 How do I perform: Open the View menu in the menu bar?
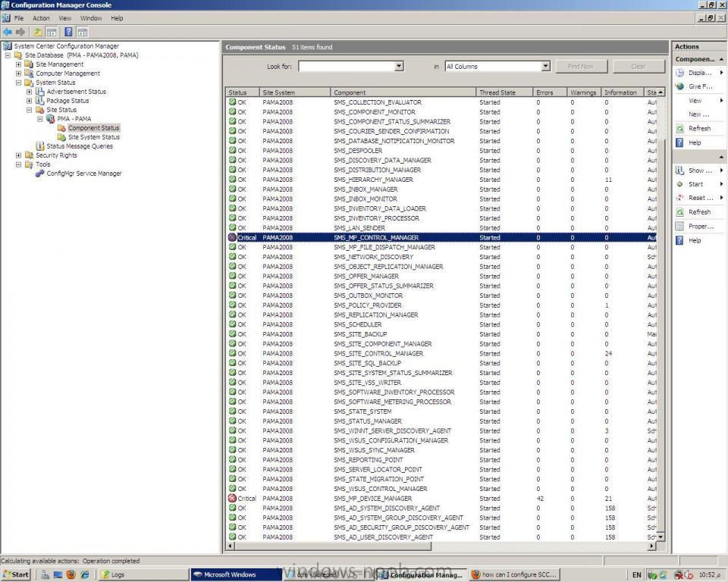pos(65,18)
